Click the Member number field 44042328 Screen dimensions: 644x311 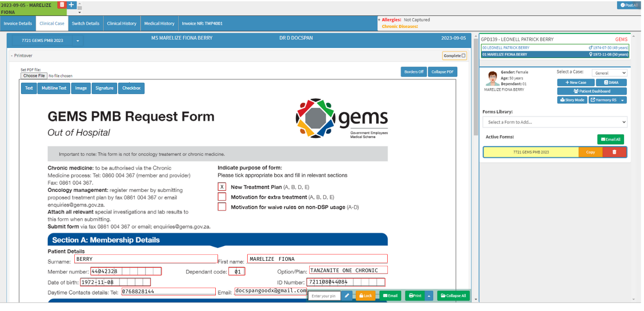[x=126, y=271]
